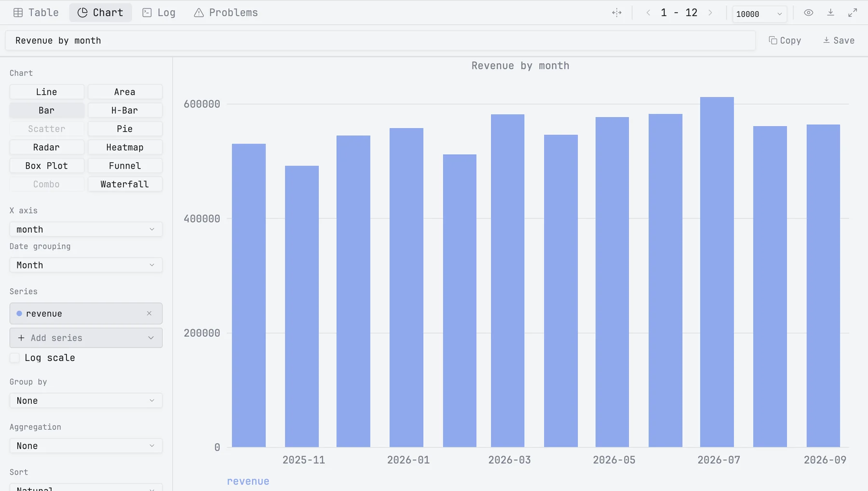Enable the Log scale checkbox
The image size is (868, 491).
click(15, 358)
